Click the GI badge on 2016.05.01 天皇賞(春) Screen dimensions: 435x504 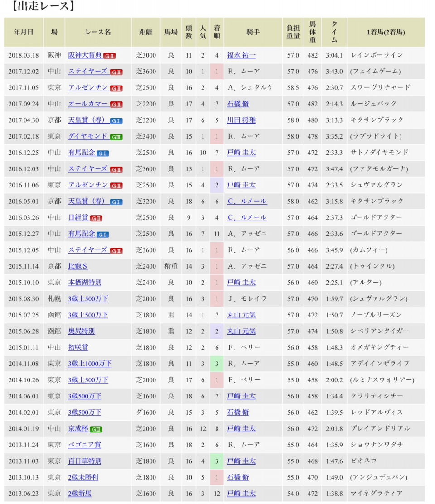(116, 202)
